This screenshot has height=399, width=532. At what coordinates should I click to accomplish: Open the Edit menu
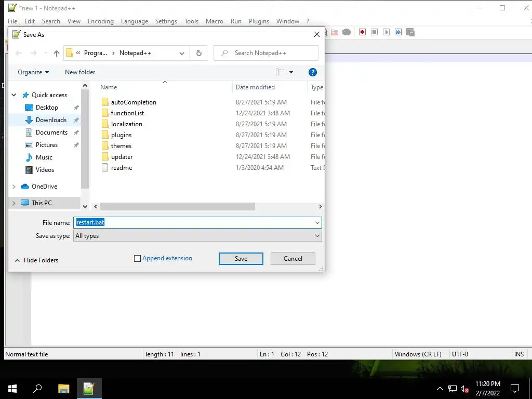tap(30, 21)
